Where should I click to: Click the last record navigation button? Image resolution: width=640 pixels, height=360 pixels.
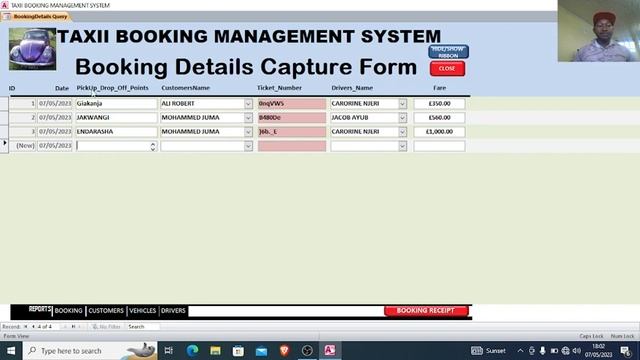pyautogui.click(x=73, y=327)
